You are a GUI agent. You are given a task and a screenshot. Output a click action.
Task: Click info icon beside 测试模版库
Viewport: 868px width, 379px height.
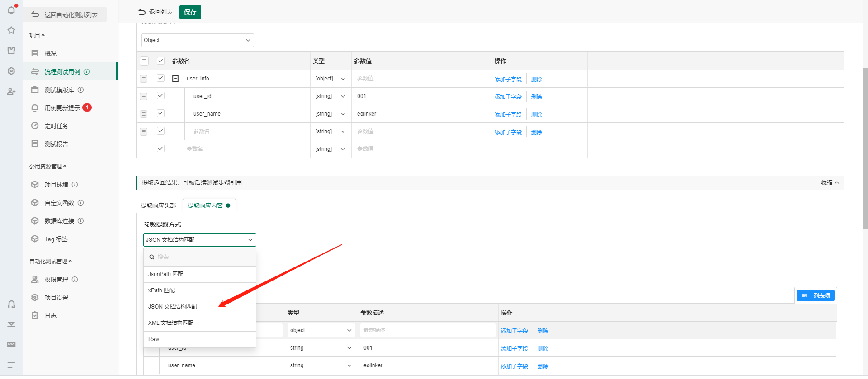click(81, 90)
